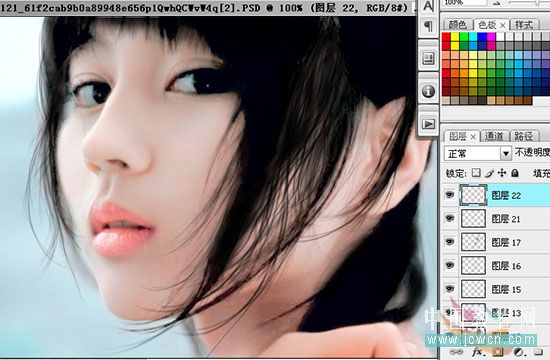The width and height of the screenshot is (550, 360).
Task: Close the 色板 swatches tab
Action: (x=503, y=25)
